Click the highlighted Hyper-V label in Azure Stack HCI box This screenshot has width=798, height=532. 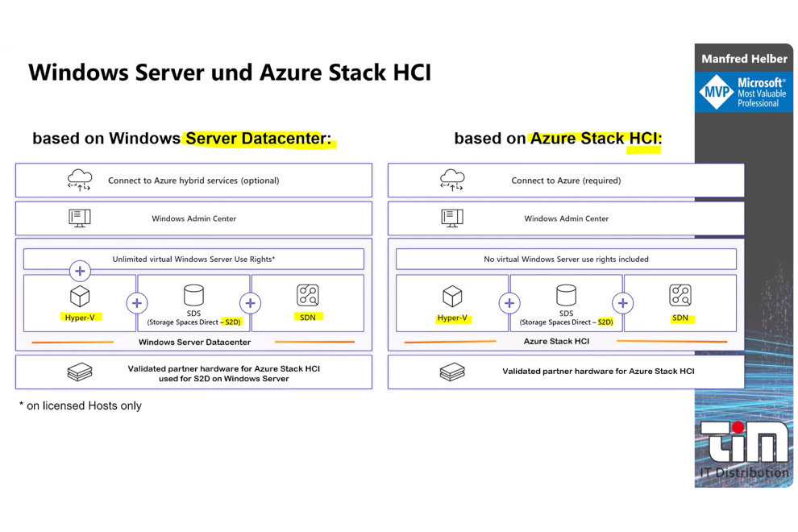click(452, 318)
